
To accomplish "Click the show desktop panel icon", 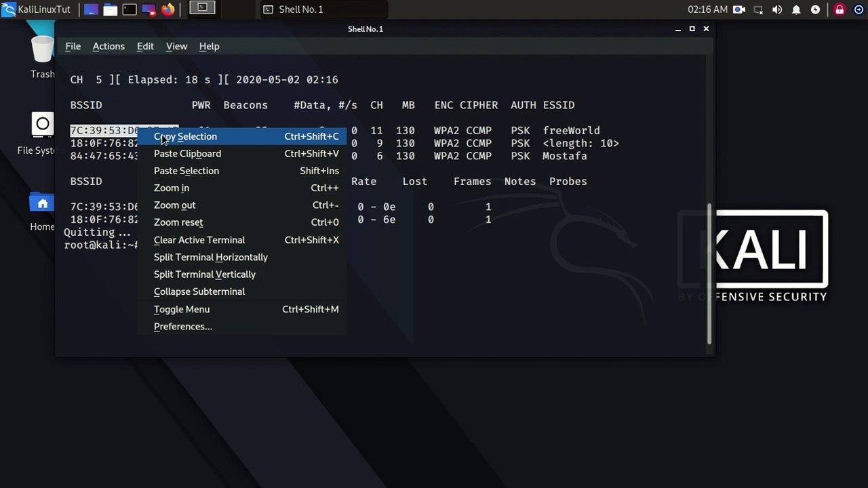I will 91,9.
